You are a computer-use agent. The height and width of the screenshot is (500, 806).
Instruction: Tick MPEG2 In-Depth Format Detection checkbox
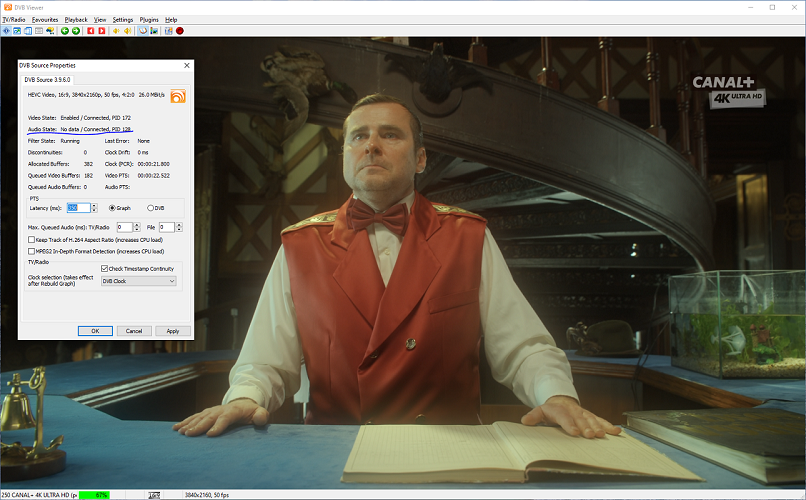(32, 251)
